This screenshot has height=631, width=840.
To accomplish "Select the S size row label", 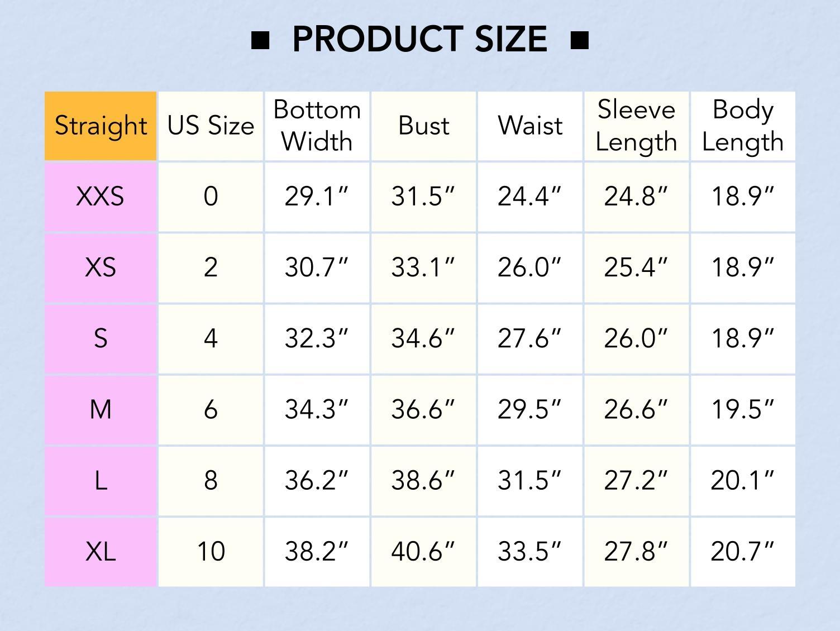I will tap(101, 338).
